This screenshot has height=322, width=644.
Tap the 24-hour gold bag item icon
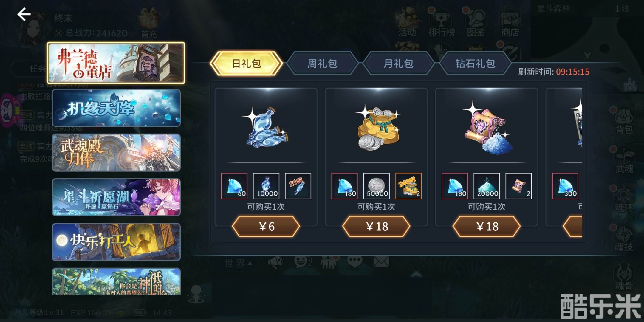[x=408, y=186]
